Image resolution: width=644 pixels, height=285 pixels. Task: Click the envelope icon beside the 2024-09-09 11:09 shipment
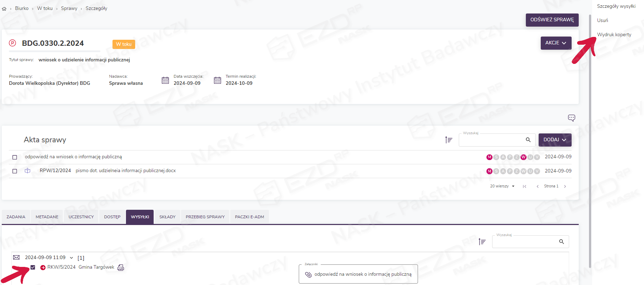(16, 257)
